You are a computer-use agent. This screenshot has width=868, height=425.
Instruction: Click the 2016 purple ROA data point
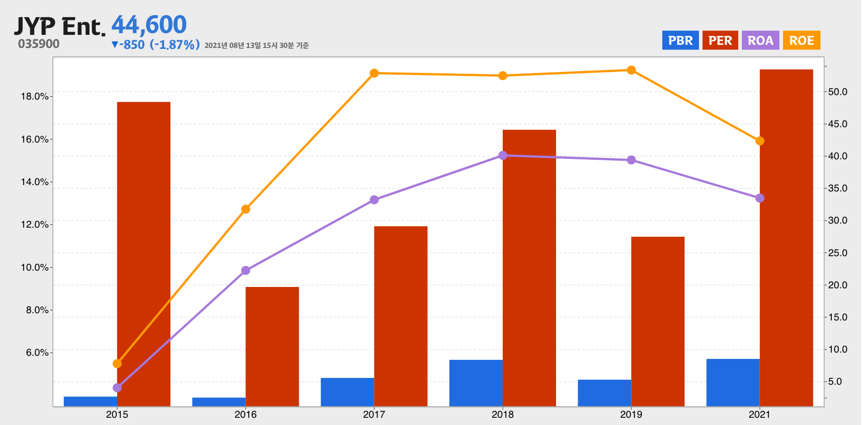(245, 271)
